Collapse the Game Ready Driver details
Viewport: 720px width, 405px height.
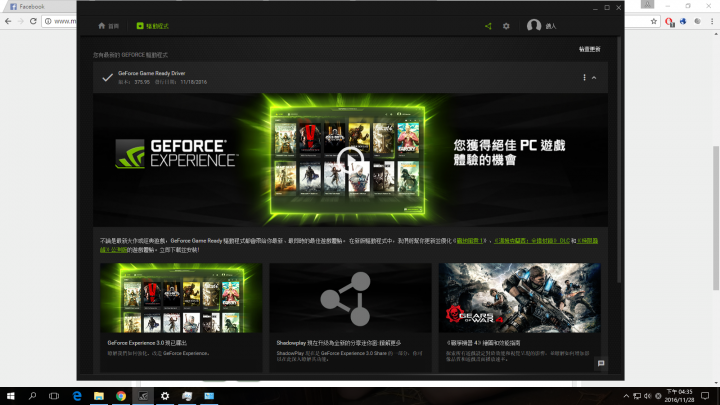594,78
